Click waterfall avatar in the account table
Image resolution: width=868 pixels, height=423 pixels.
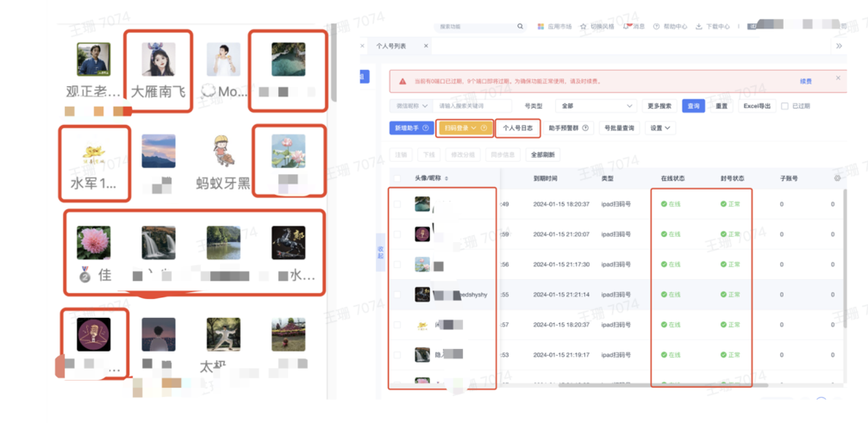click(x=422, y=354)
